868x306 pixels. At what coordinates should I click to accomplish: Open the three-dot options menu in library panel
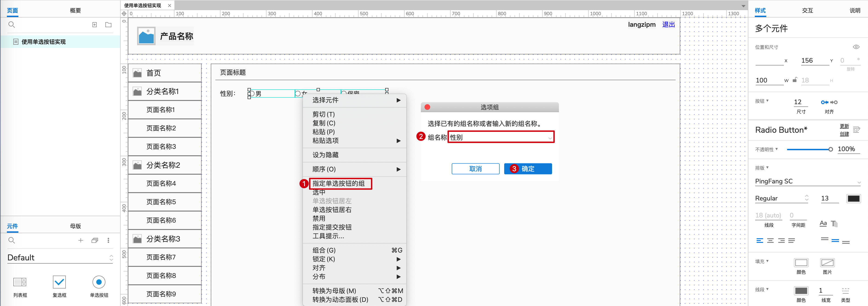coord(108,240)
